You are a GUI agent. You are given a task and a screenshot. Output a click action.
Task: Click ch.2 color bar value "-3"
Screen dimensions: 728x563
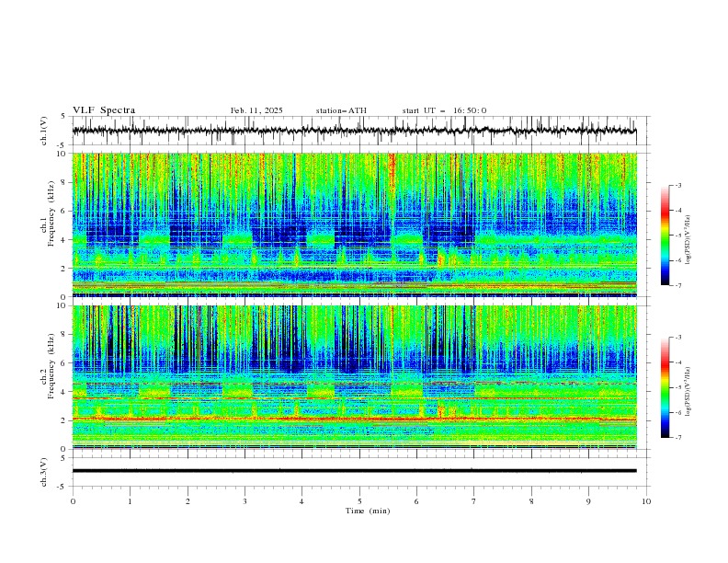(x=678, y=338)
